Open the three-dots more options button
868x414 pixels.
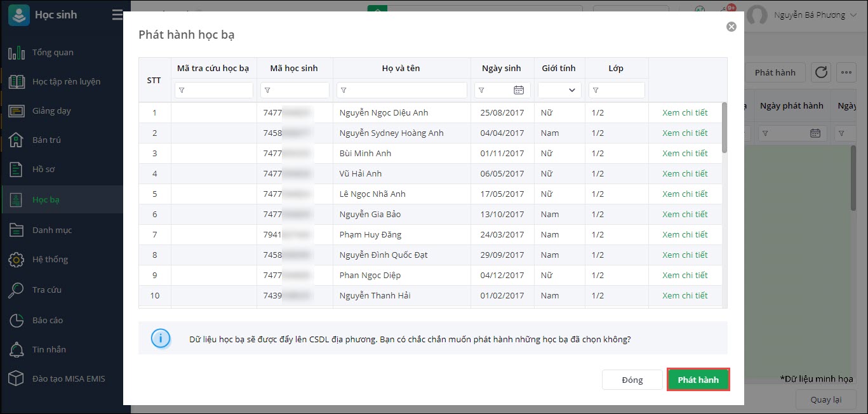coord(845,72)
